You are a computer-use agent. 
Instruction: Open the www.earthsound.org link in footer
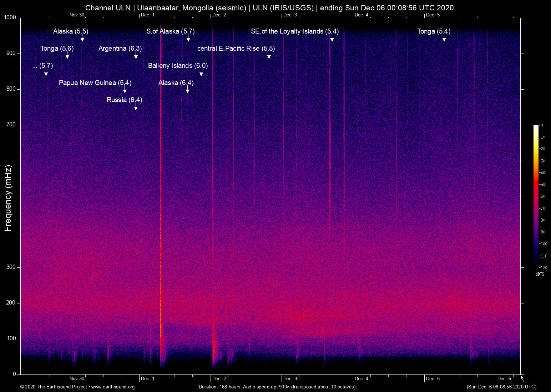tap(113, 387)
